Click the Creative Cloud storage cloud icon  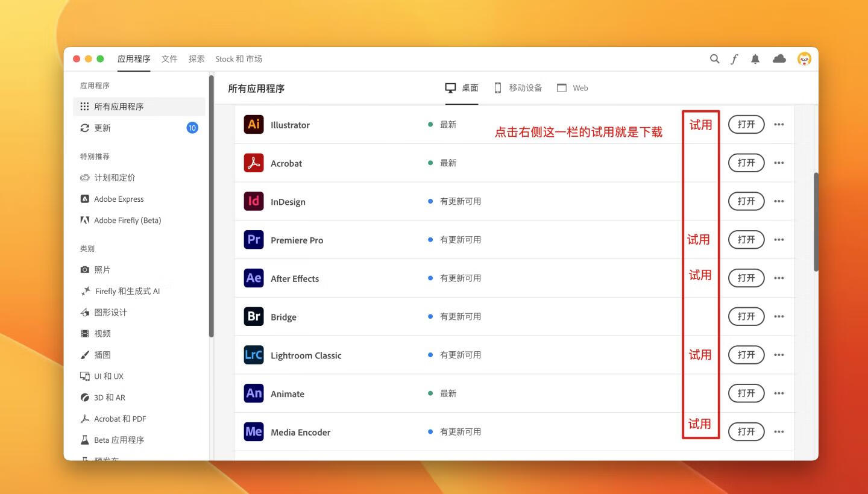779,58
